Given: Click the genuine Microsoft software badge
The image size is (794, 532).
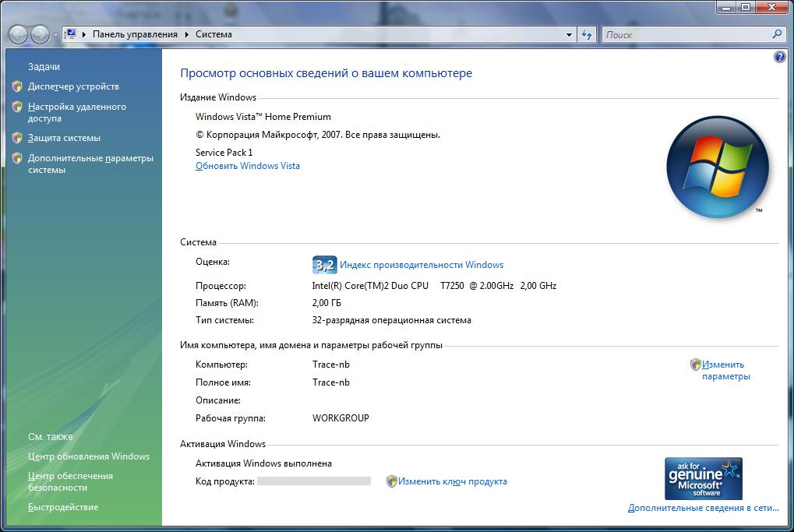Looking at the screenshot, I should (x=704, y=479).
